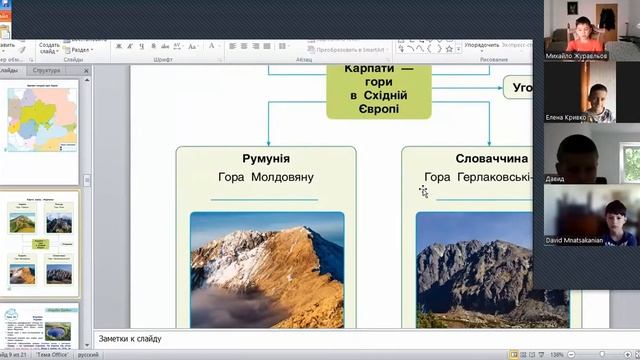This screenshot has width=640, height=360.
Task: Open font color (A) dropdown
Action: [x=213, y=47]
